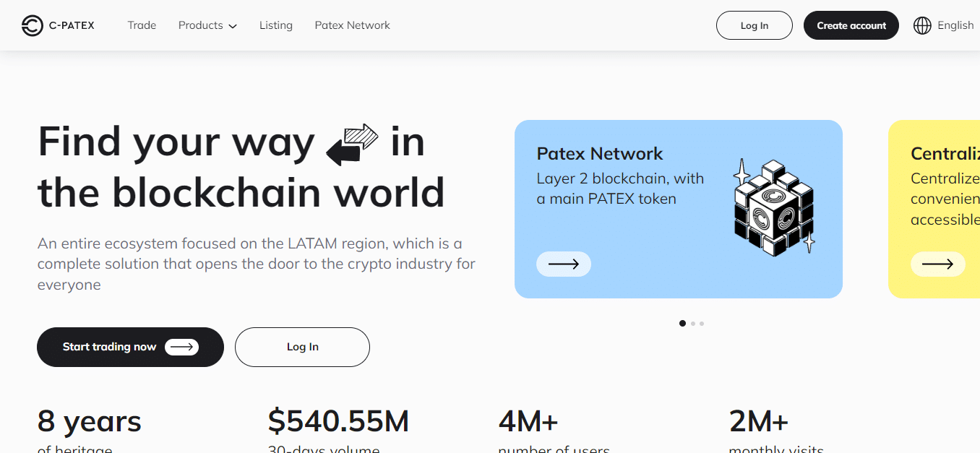
Task: Select the third carousel dot
Action: pos(701,323)
